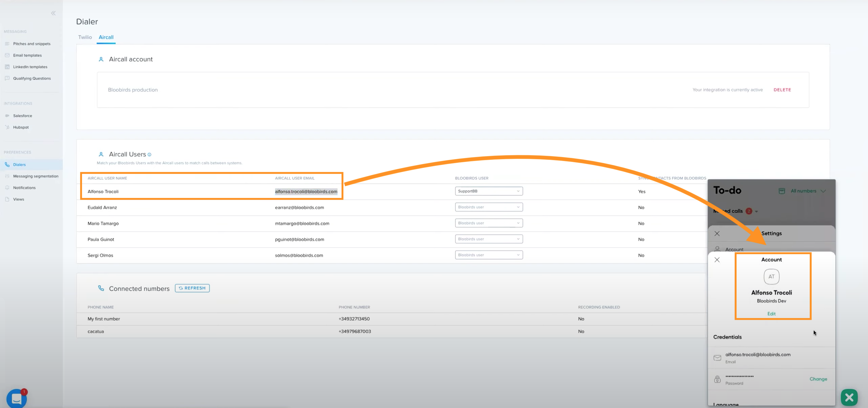Switch to the Twilio tab
This screenshot has width=868, height=408.
[x=85, y=37]
